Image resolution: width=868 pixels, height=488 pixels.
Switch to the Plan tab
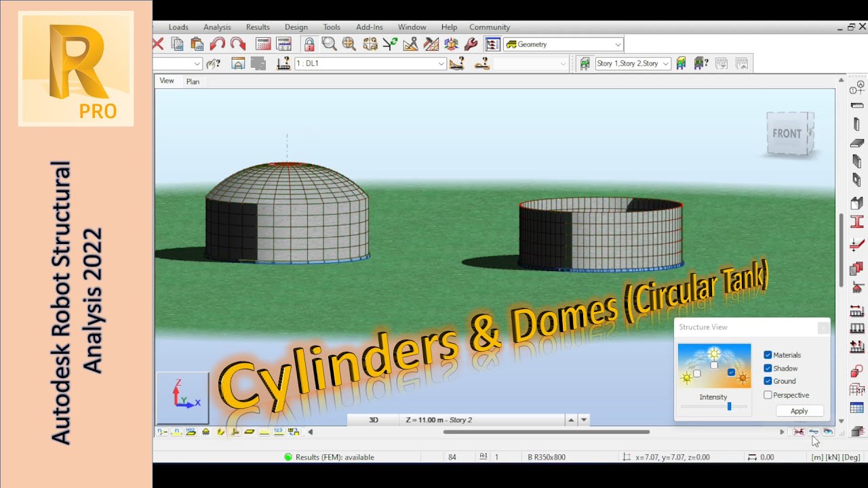(x=193, y=81)
